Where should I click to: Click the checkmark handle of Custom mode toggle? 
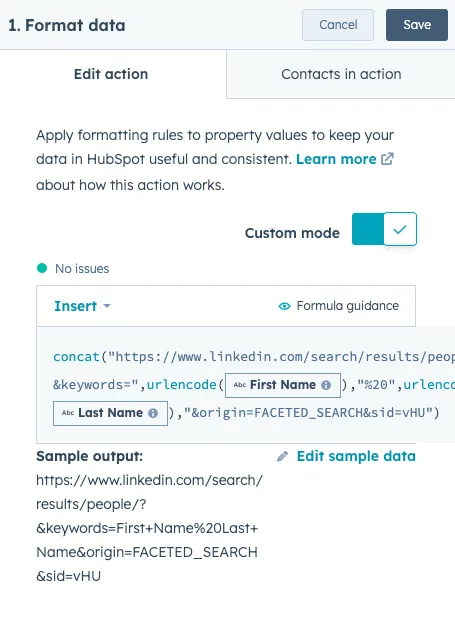[x=400, y=229]
